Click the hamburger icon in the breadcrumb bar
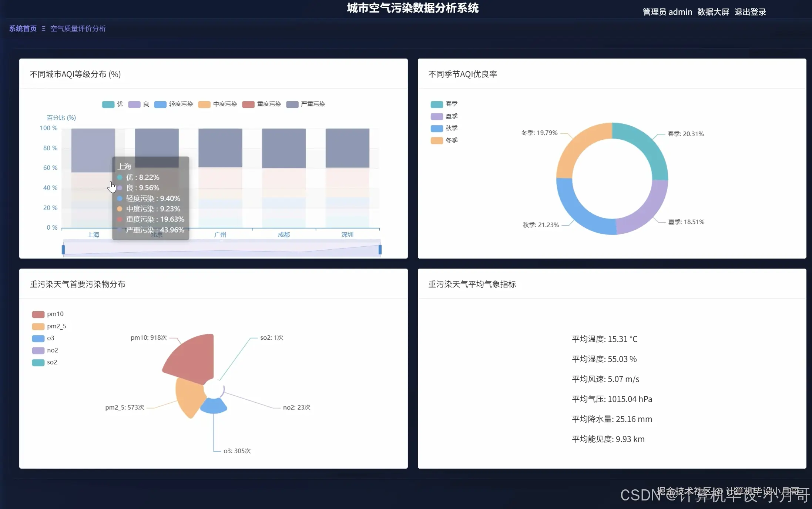Image resolution: width=812 pixels, height=509 pixels. pos(43,29)
